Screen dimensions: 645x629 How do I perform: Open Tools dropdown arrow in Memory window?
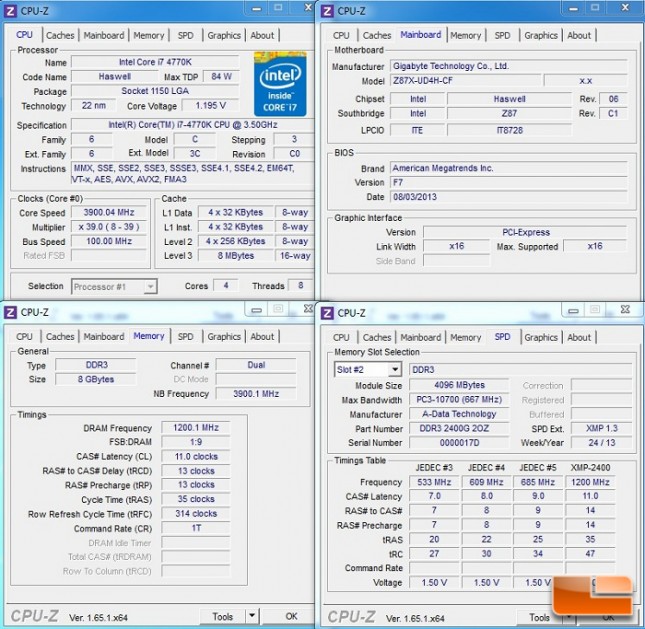coord(252,616)
